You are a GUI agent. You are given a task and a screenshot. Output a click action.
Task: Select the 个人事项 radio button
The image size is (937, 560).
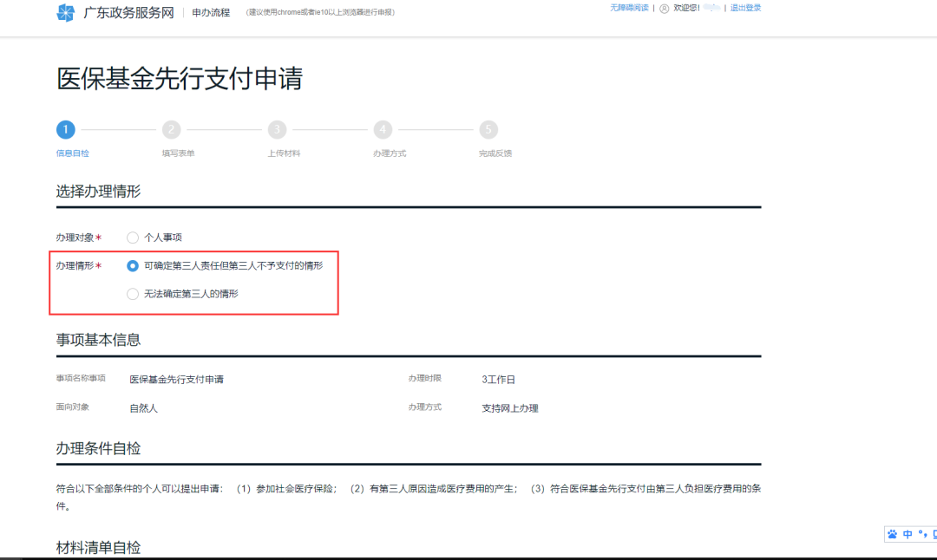coord(133,238)
